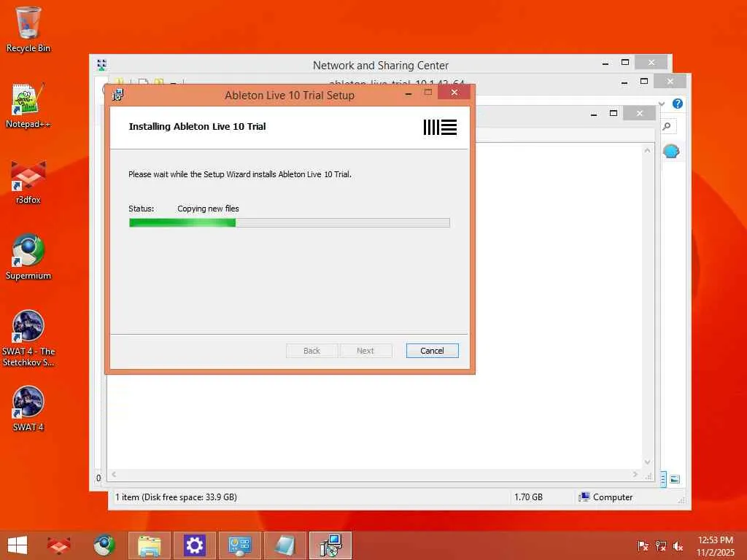The width and height of the screenshot is (747, 560).
Task: Maximize the ableton_live_trial Explorer window
Action: (644, 82)
